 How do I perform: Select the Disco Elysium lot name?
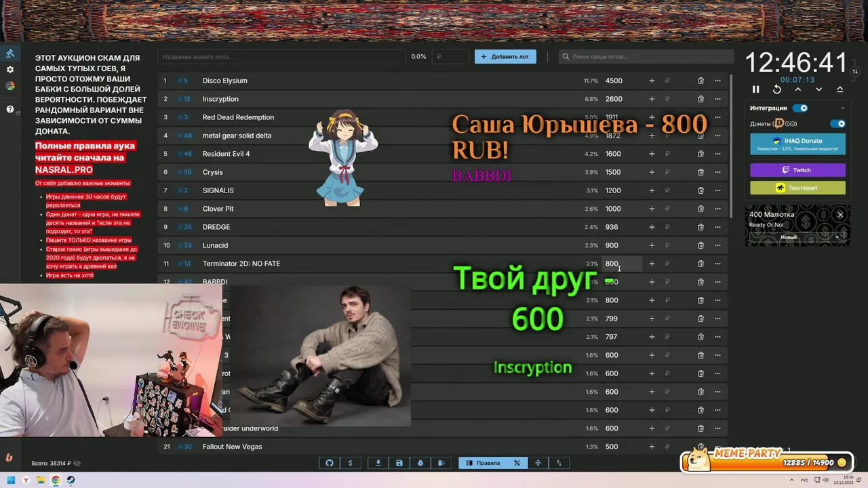point(224,81)
